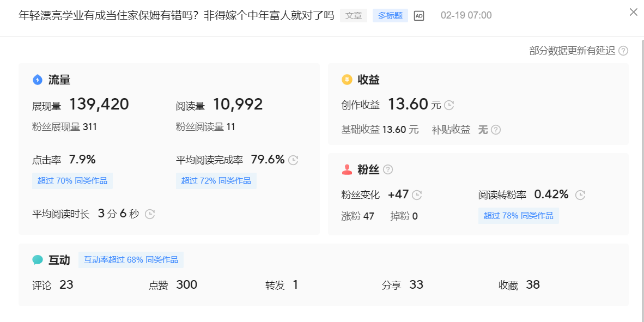The image size is (644, 322).
Task: Click the 流量 lightning panel icon
Action: click(37, 80)
